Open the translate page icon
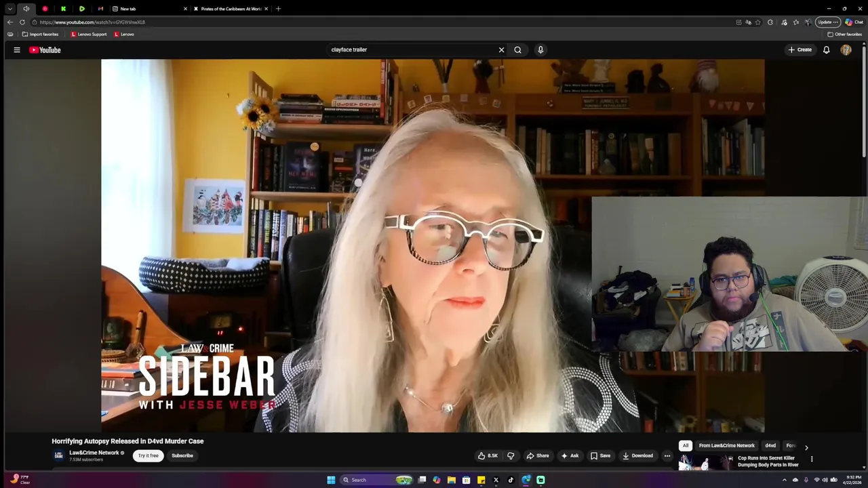This screenshot has height=488, width=868. coord(748,22)
